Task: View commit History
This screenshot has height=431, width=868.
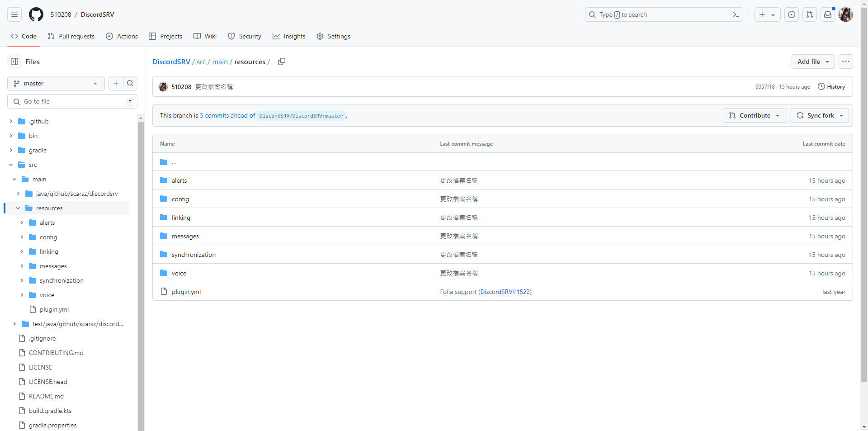Action: 831,86
